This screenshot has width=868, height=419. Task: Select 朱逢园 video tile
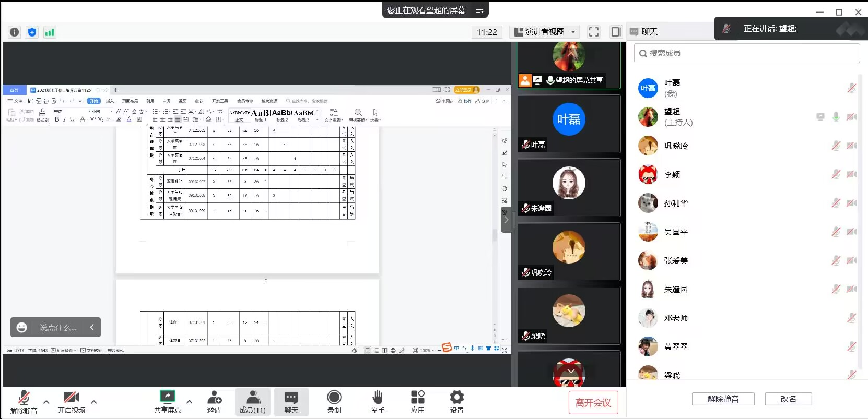coord(569,188)
